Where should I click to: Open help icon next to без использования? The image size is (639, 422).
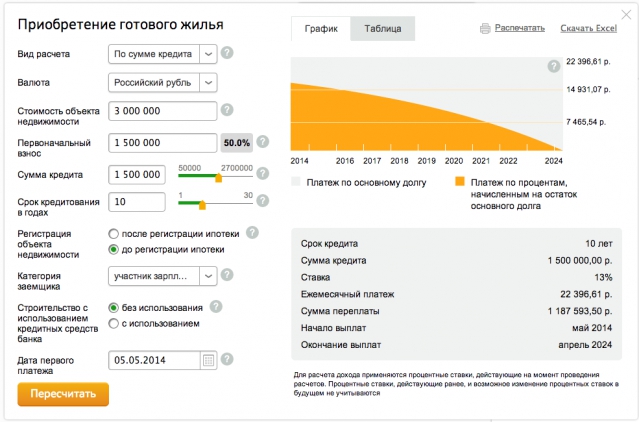[x=216, y=307]
